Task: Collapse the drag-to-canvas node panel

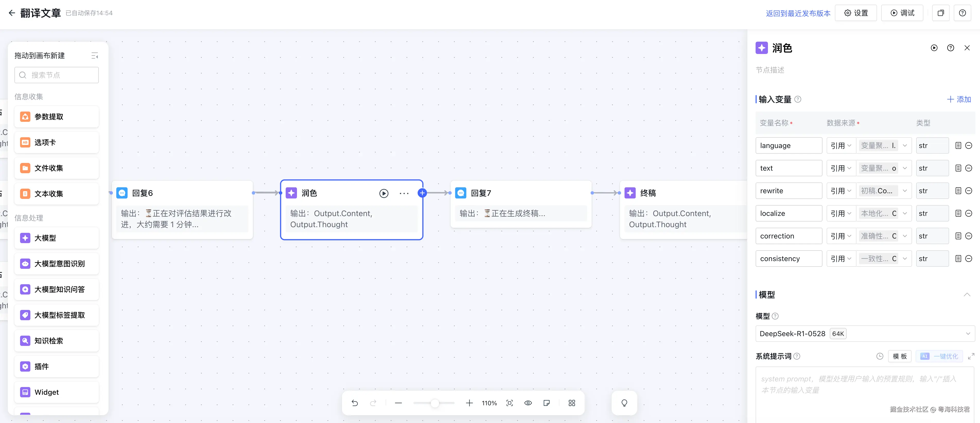Action: [95, 56]
